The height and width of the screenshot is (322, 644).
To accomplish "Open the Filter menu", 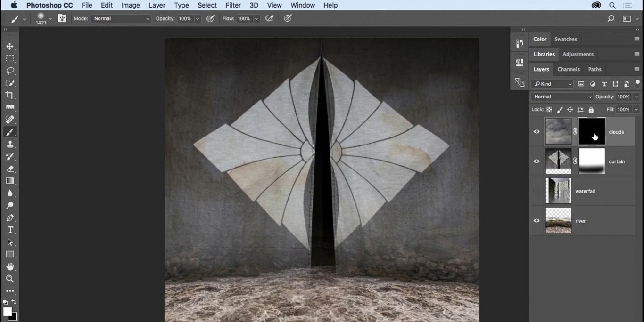I will pyautogui.click(x=233, y=5).
